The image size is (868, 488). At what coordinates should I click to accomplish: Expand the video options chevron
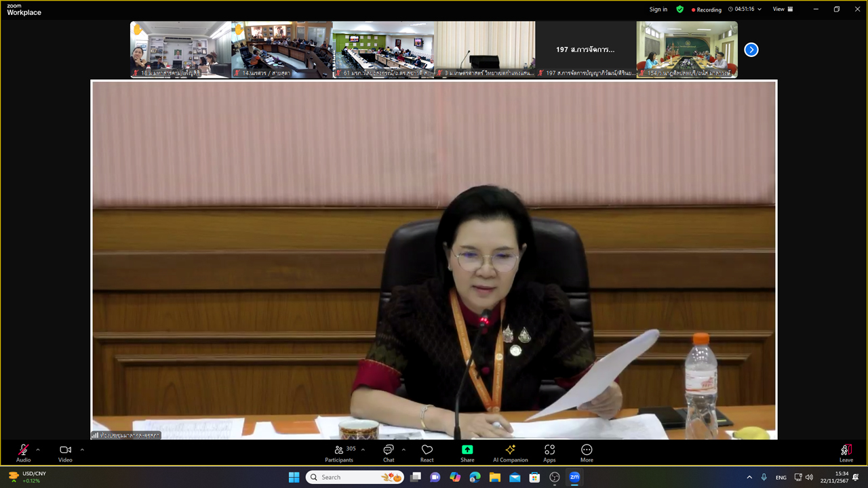coord(82,449)
